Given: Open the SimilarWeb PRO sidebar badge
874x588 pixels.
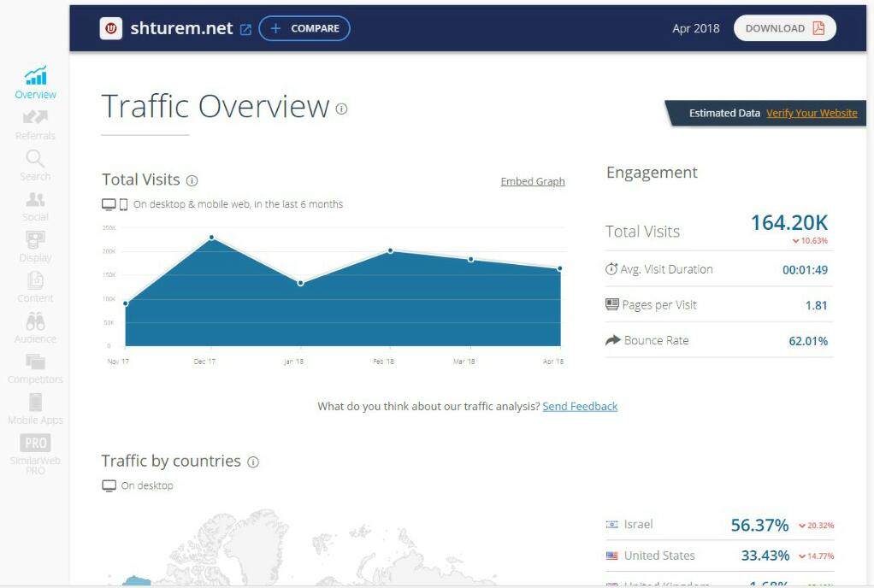Looking at the screenshot, I should [x=35, y=444].
